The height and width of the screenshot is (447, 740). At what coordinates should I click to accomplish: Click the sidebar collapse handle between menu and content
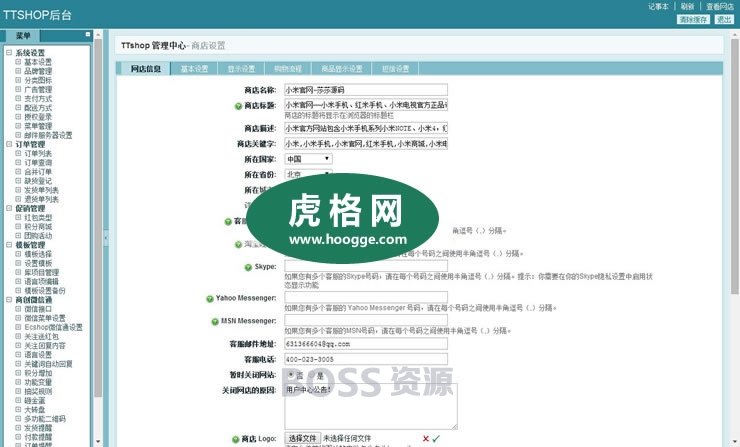[x=106, y=238]
